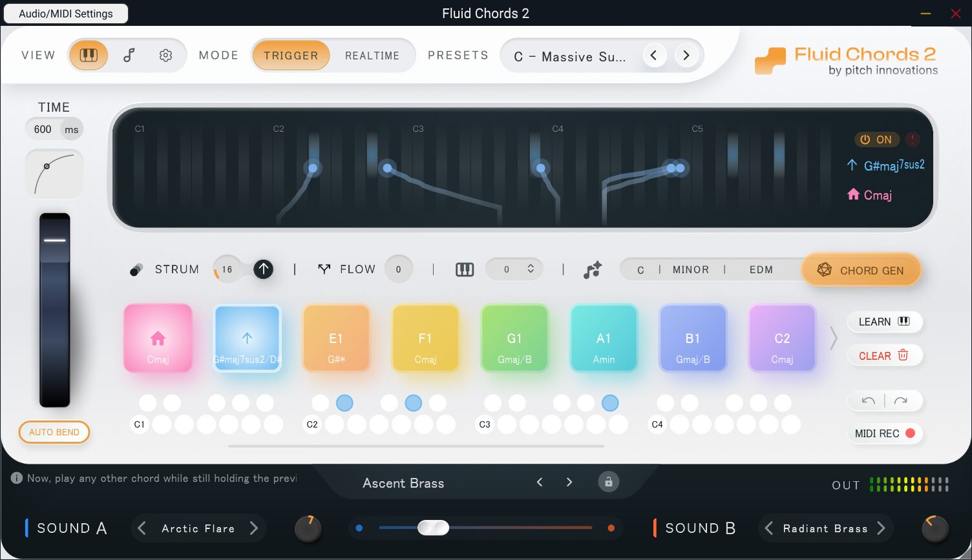
Task: Click the CHORD GEN button
Action: pyautogui.click(x=861, y=270)
